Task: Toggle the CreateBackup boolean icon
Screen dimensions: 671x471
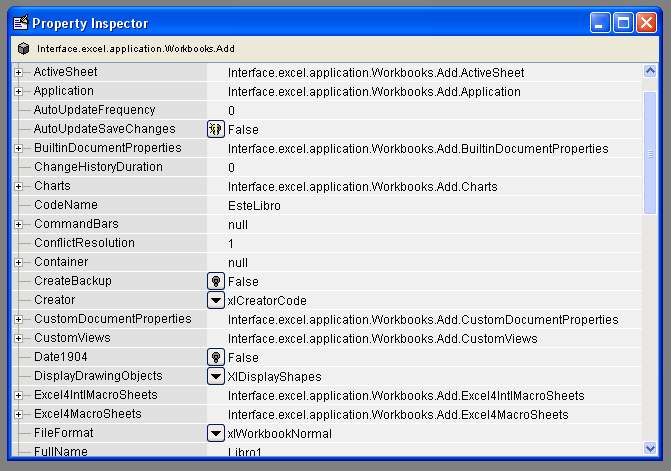Action: coord(216,281)
